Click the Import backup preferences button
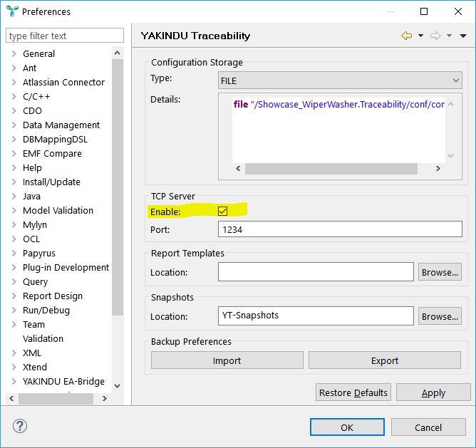Image resolution: width=476 pixels, height=448 pixels. (x=227, y=360)
